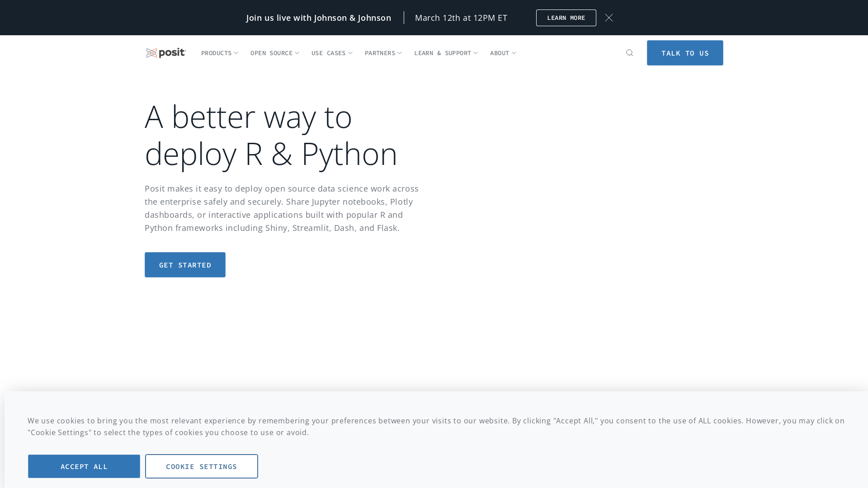Click the Get Started button
The width and height of the screenshot is (868, 488).
pos(185,265)
